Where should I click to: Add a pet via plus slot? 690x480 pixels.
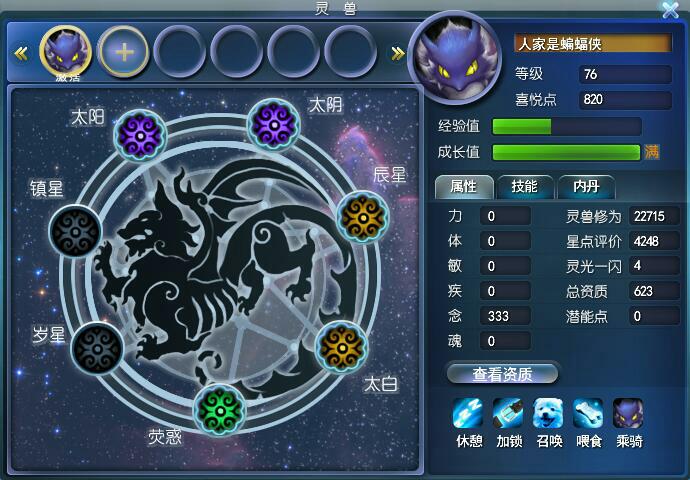click(x=124, y=52)
